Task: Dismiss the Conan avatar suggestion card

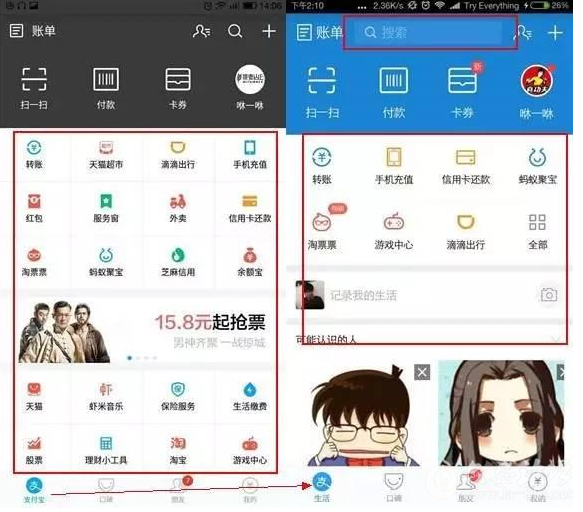Action: tap(422, 372)
